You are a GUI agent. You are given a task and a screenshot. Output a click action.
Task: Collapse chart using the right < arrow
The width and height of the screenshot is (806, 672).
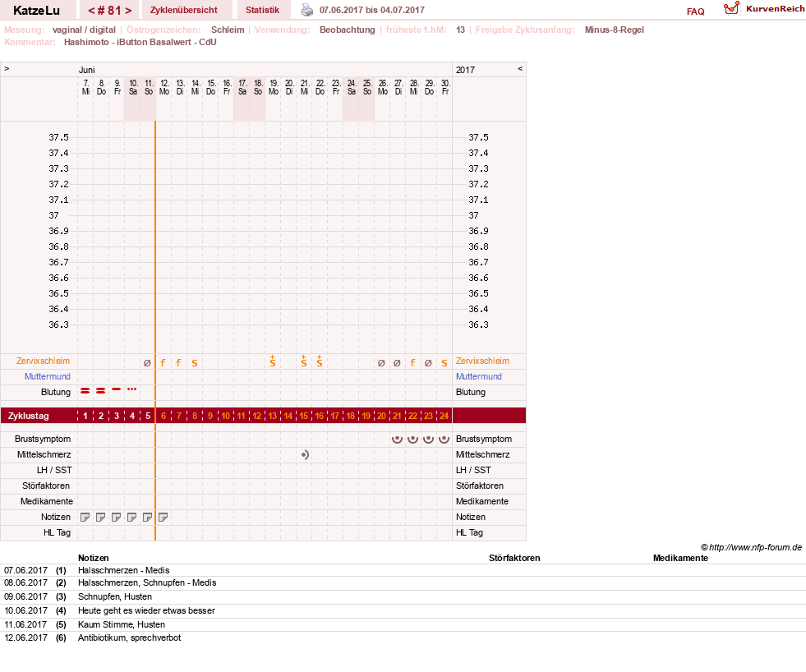(x=520, y=68)
